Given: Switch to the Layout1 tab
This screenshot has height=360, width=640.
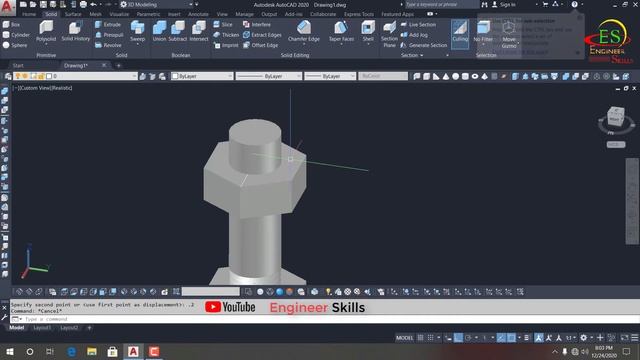Looking at the screenshot, I should pos(42,328).
